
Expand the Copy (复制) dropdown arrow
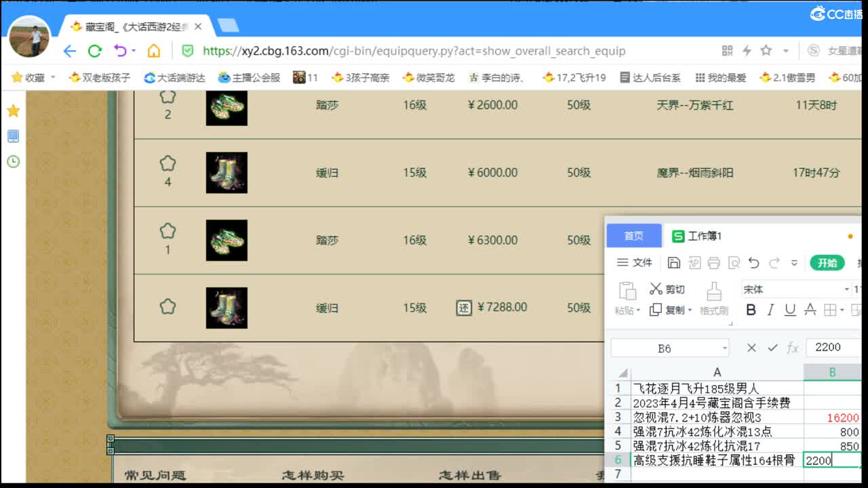click(x=690, y=310)
